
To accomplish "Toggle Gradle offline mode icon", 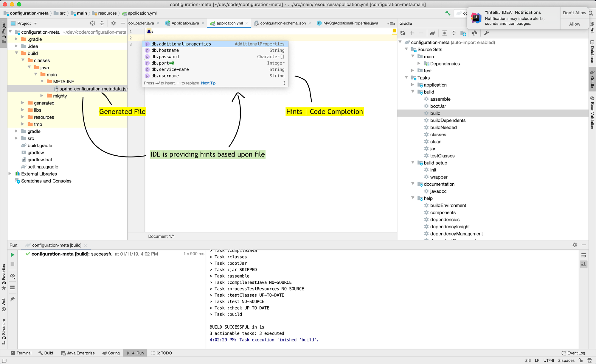I will (475, 33).
